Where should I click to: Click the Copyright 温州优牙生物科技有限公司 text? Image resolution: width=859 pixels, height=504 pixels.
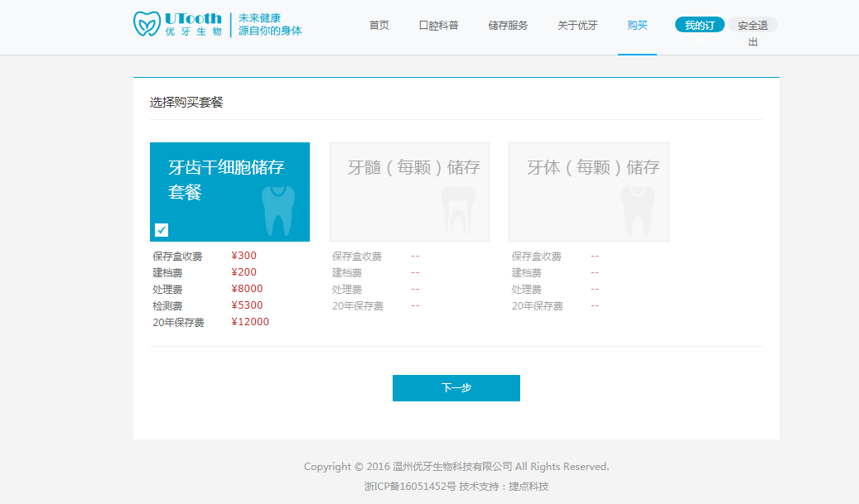coord(456,467)
